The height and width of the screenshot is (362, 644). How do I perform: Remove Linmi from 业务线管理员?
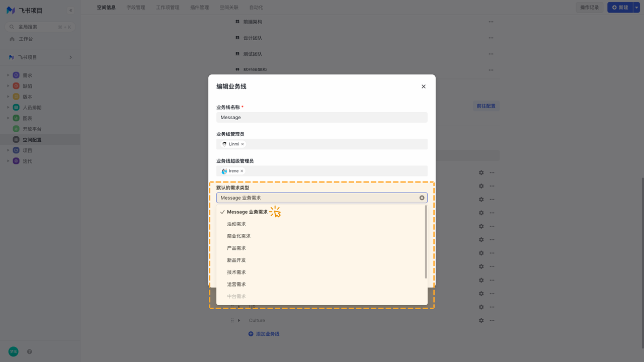pyautogui.click(x=243, y=144)
